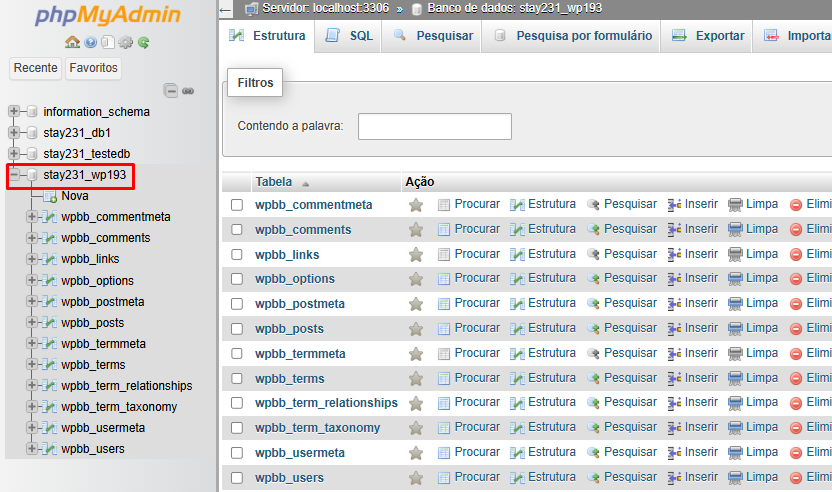Check the wpbb_comments table checkbox

(237, 230)
